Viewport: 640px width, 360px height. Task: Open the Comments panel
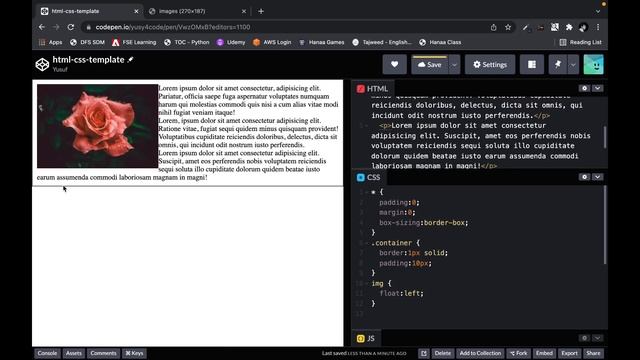103,353
